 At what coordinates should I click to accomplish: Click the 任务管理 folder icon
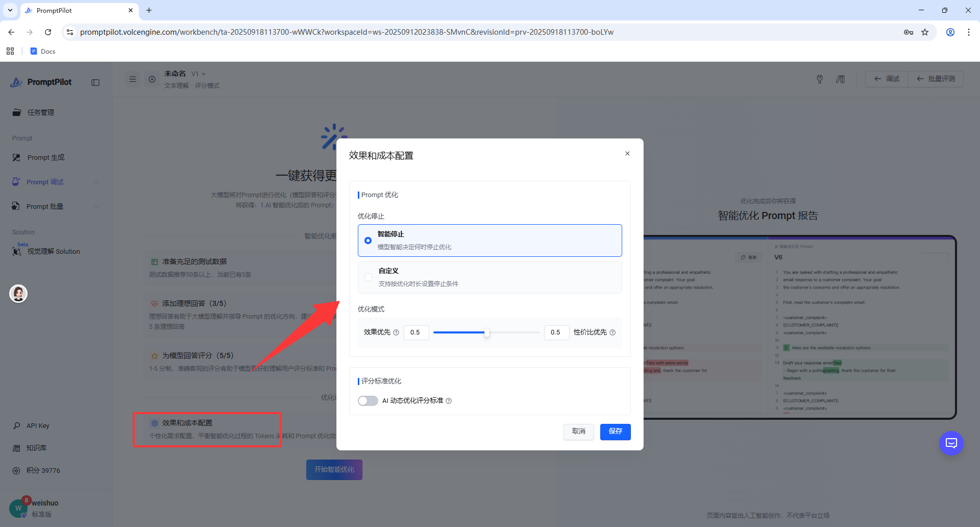pos(17,112)
